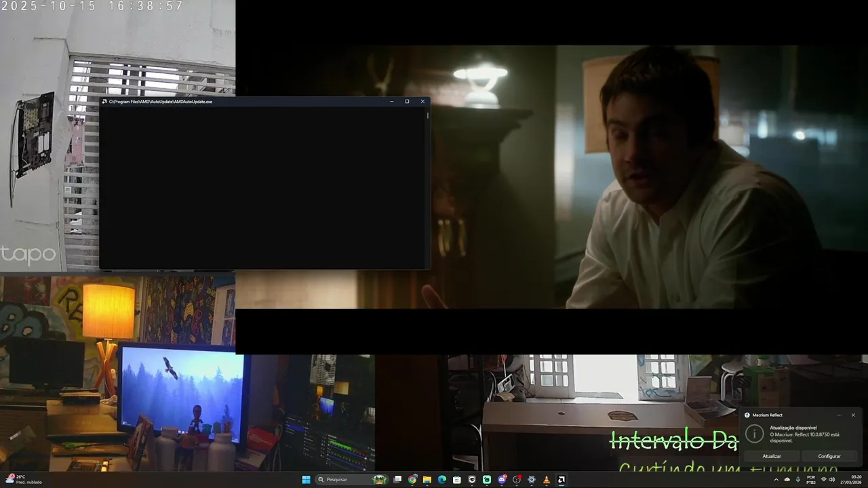Viewport: 868px width, 488px height.
Task: Open the Wi-Fi network tray icon
Action: pos(824,479)
